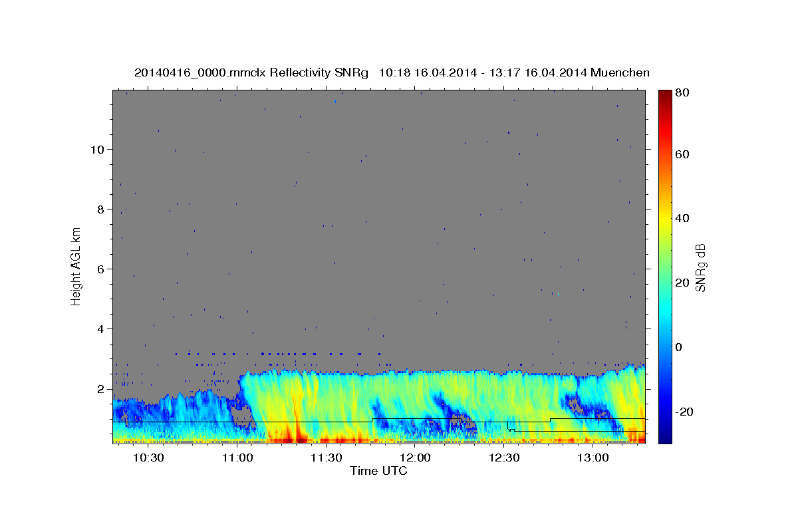Click the colorbar value -20
Screen dimensions: 798x532
pos(685,412)
